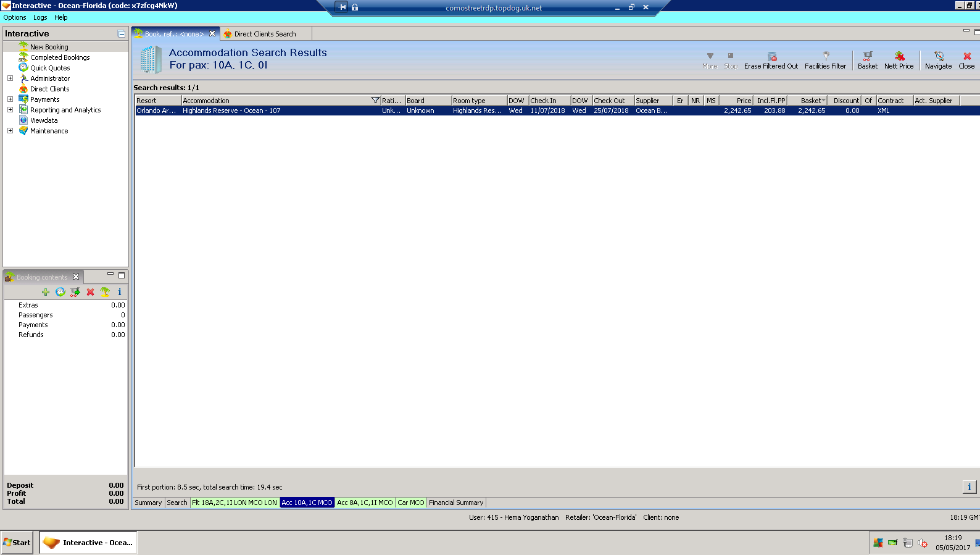Open Viewdata
The width and height of the screenshot is (980, 555).
coord(44,120)
